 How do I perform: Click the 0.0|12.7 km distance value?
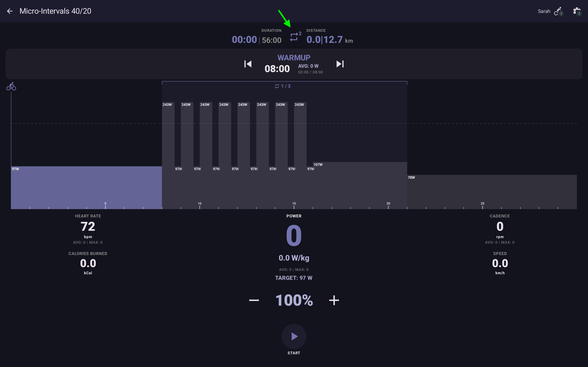tap(330, 40)
